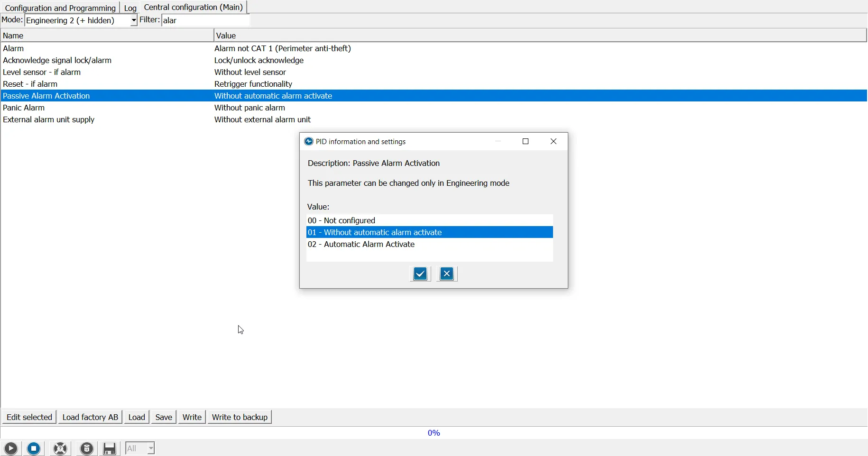Select the Panic Alarm row
The width and height of the screenshot is (868, 456).
coord(24,108)
